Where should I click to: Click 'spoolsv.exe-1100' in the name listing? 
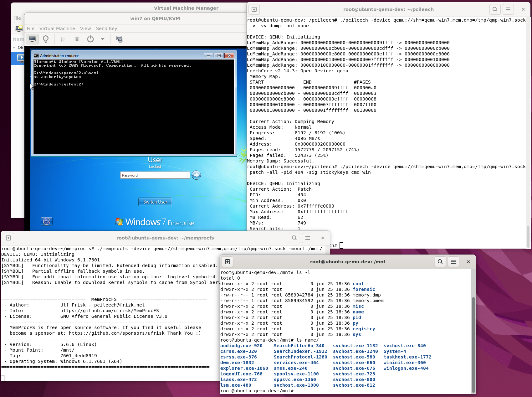tap(296, 374)
